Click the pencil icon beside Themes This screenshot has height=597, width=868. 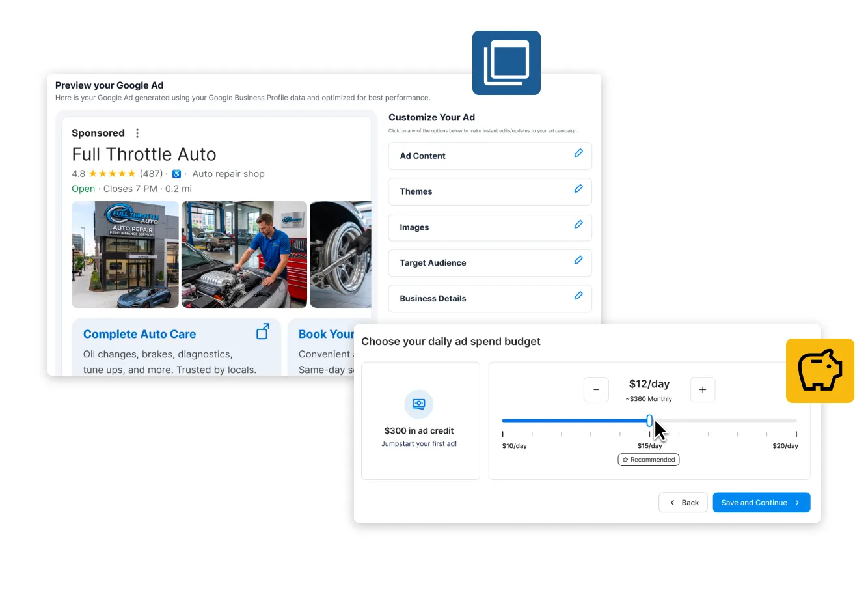click(x=578, y=189)
